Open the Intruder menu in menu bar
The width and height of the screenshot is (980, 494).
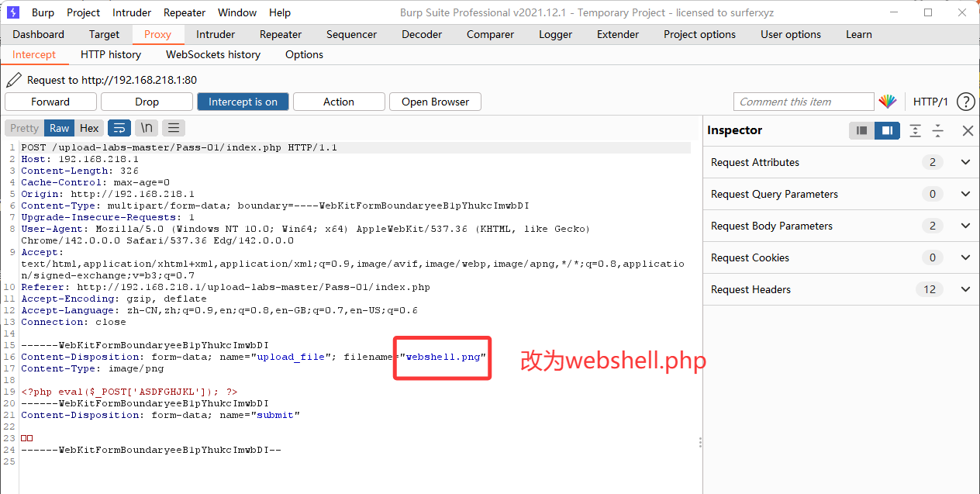(x=132, y=12)
